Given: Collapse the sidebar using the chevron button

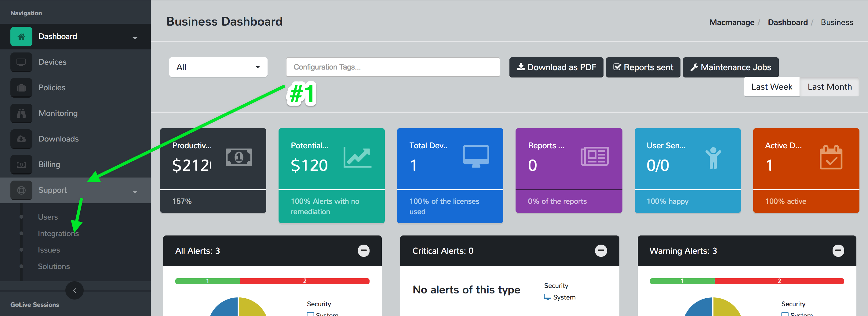Looking at the screenshot, I should click(75, 290).
